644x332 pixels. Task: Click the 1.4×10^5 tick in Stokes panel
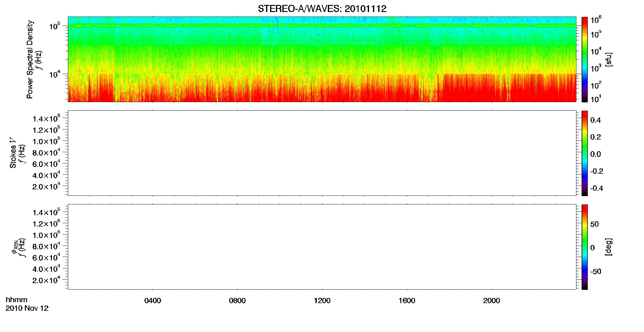pyautogui.click(x=46, y=118)
